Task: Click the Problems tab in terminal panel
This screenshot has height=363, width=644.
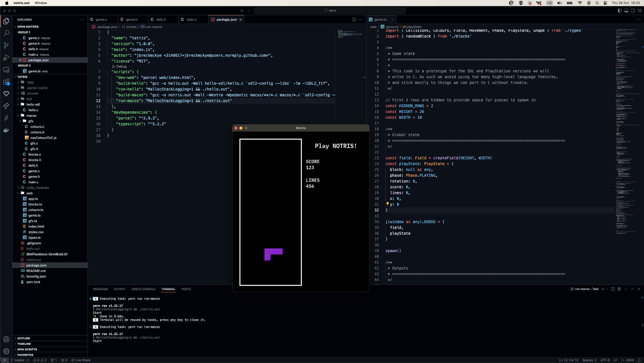Action: [x=100, y=289]
